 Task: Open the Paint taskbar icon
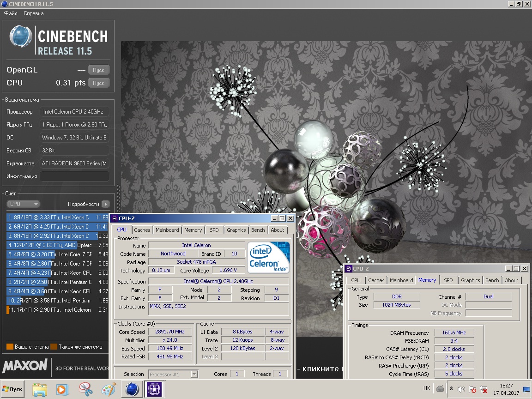109,389
